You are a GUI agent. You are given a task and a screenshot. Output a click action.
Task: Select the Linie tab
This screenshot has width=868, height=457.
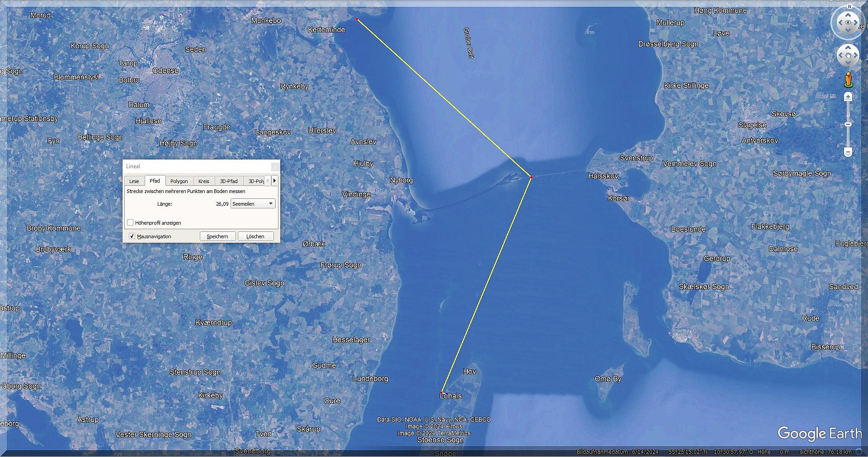[x=134, y=181]
